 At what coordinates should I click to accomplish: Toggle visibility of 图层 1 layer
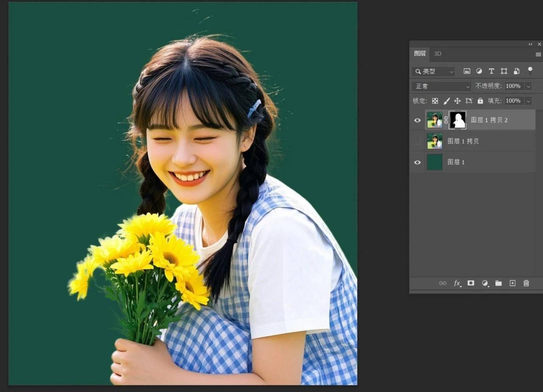(x=417, y=162)
